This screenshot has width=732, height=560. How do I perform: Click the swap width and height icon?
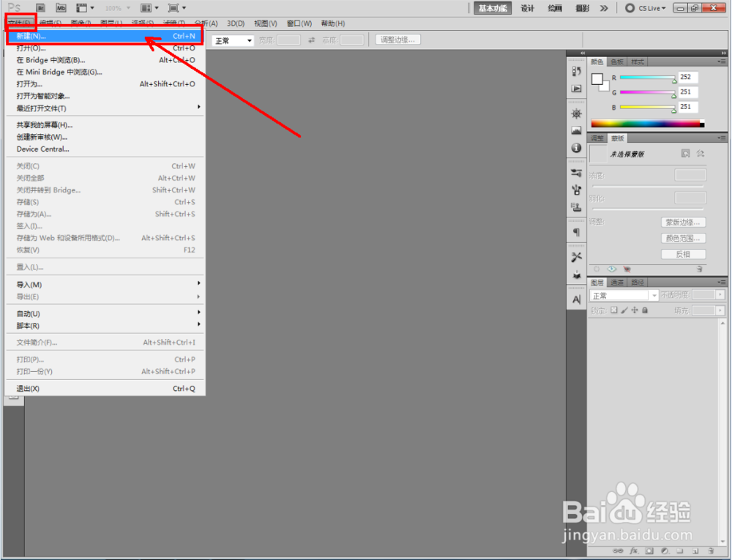tap(311, 40)
